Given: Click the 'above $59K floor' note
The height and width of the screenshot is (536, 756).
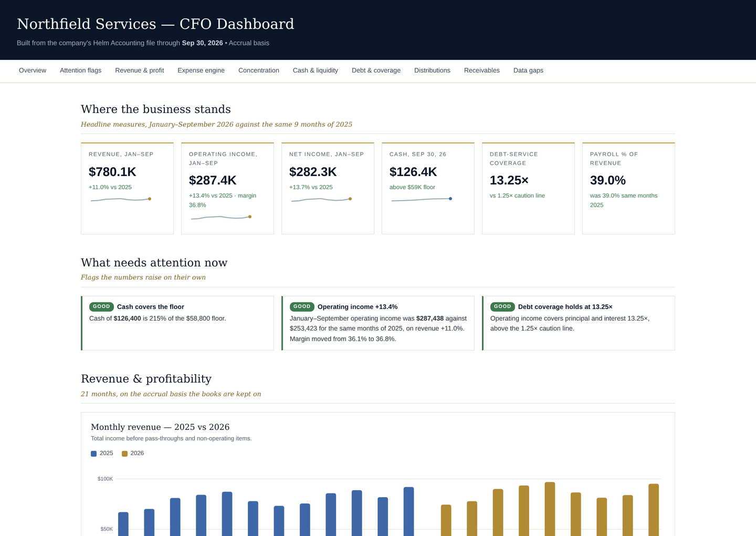Looking at the screenshot, I should [x=412, y=187].
